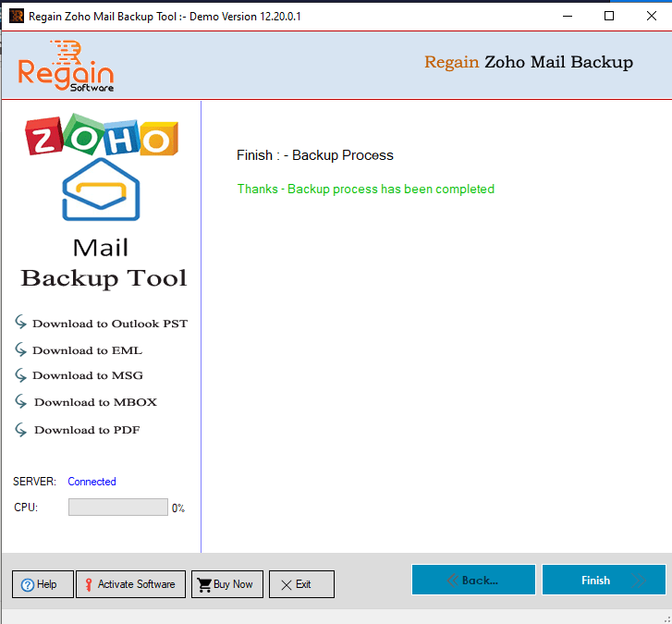Click arrow icon beside Download to MBOX
This screenshot has height=624, width=672.
(20, 401)
